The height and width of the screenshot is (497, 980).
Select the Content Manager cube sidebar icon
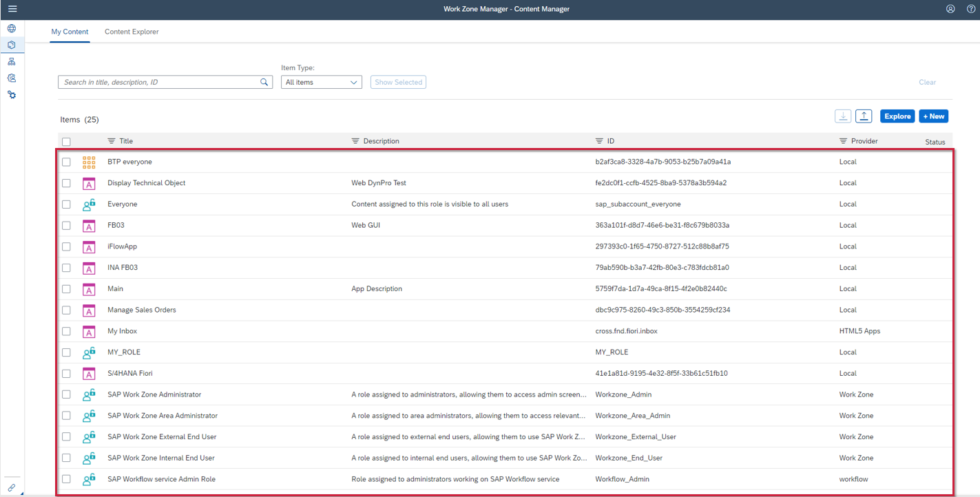point(12,45)
